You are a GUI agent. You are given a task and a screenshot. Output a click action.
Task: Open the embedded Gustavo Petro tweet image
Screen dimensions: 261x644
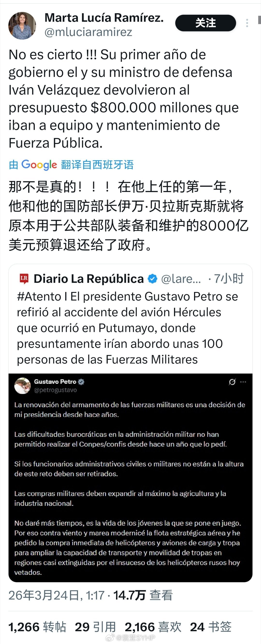tap(130, 478)
